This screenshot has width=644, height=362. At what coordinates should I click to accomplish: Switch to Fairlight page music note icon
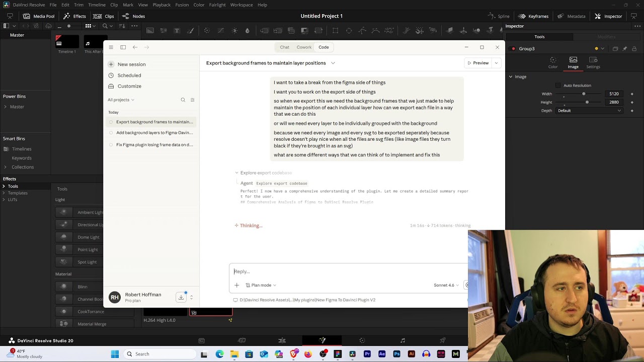tap(403, 340)
